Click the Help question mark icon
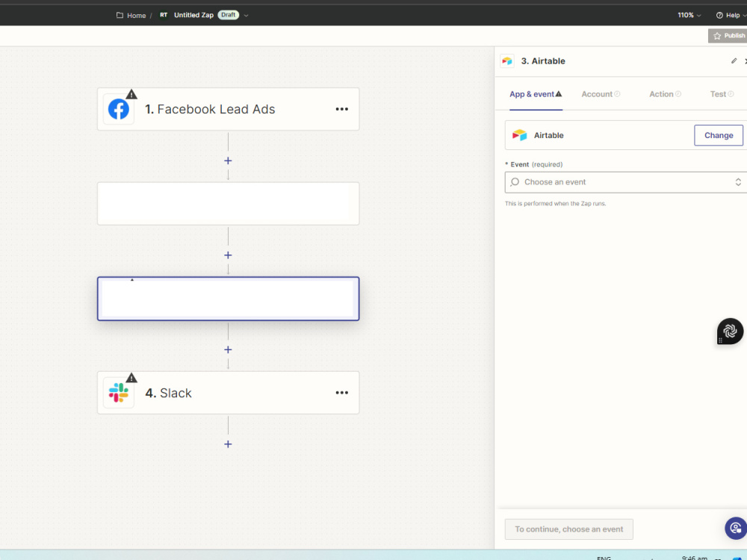 click(719, 15)
